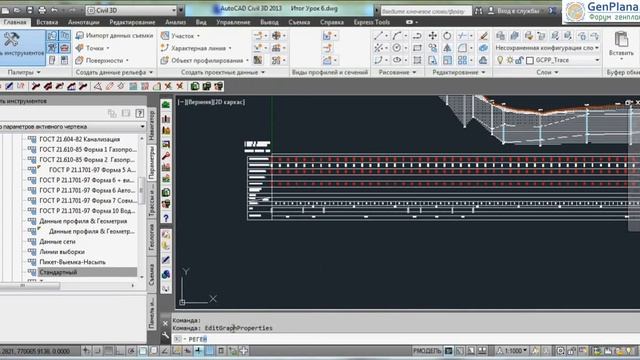Expand the Рисование panel

tap(398, 72)
